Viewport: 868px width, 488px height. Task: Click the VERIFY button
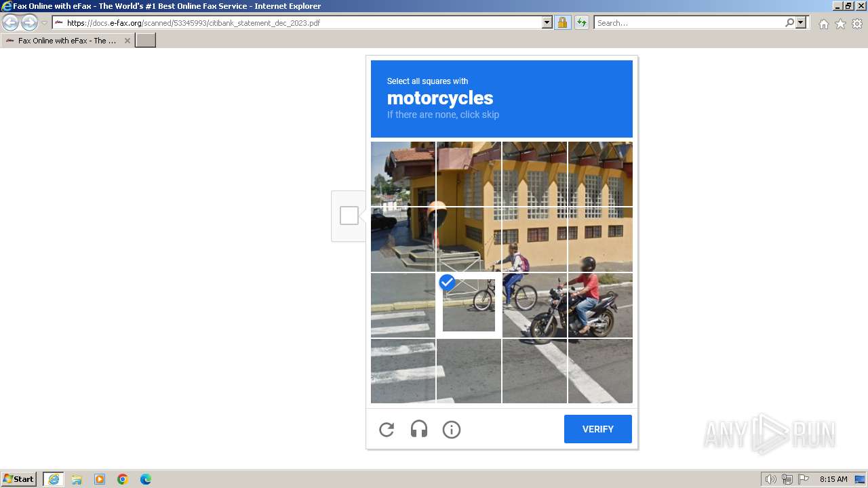click(x=598, y=429)
